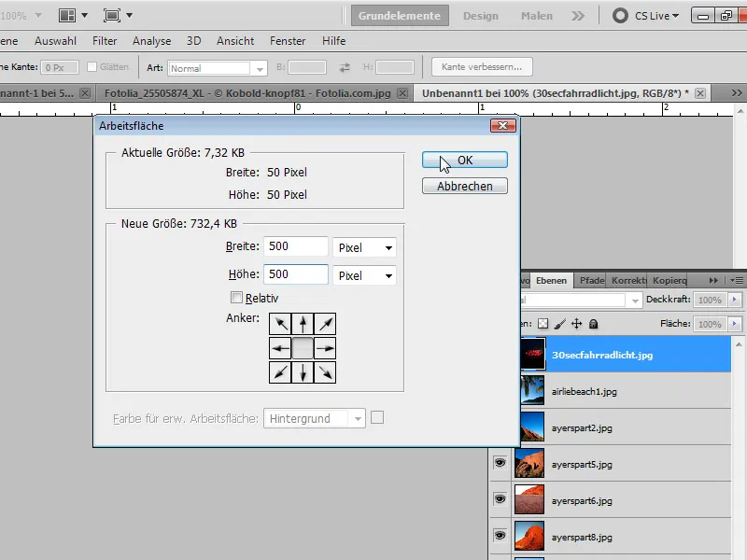
Task: Open the zoom level dropdown arrow
Action: click(38, 16)
